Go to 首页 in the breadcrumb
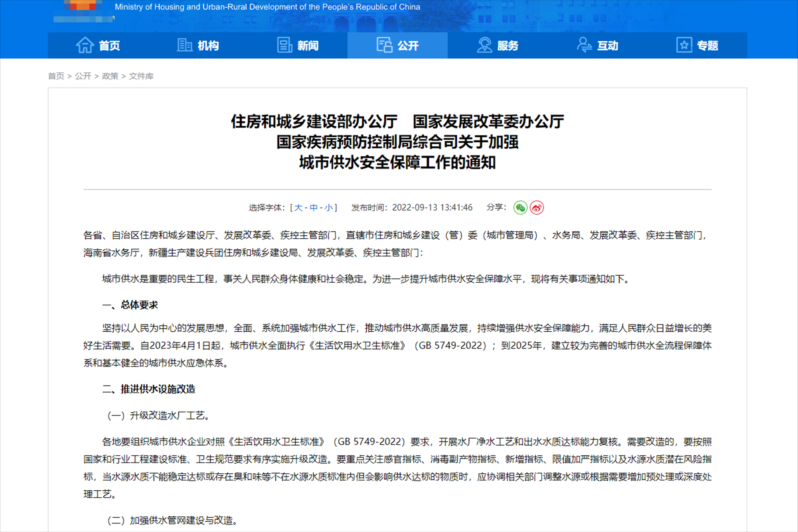This screenshot has height=532, width=798. pos(56,76)
